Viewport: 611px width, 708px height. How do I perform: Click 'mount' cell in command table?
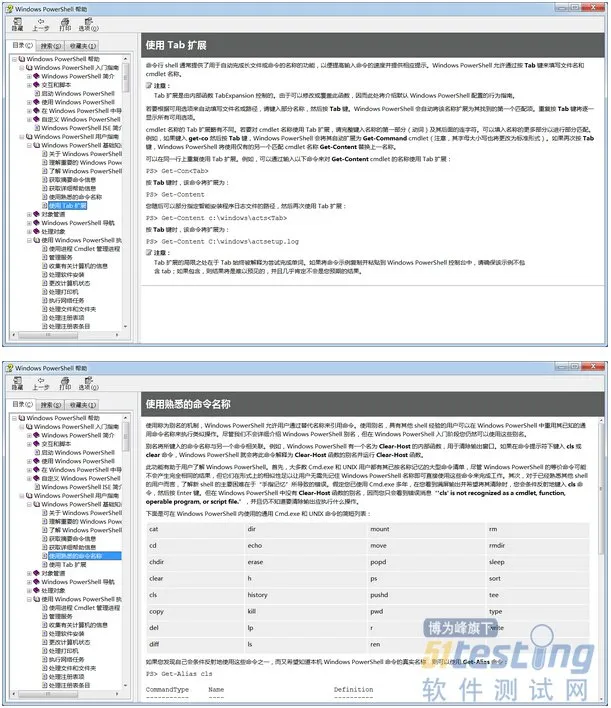[426, 529]
